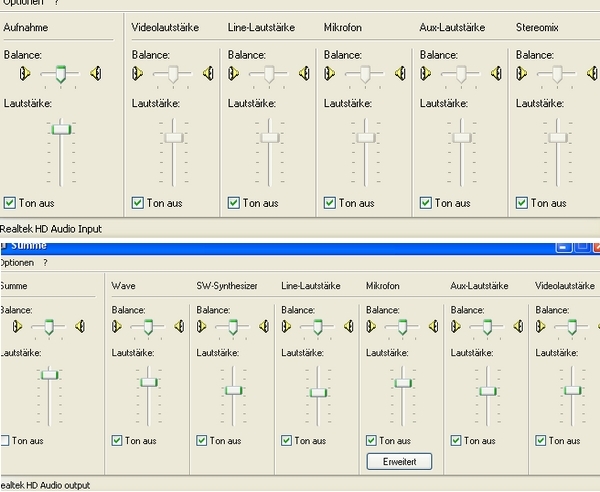Click the SW-Synthesizer volume slider thumb
Screen dimensions: 600x492
coord(233,390)
